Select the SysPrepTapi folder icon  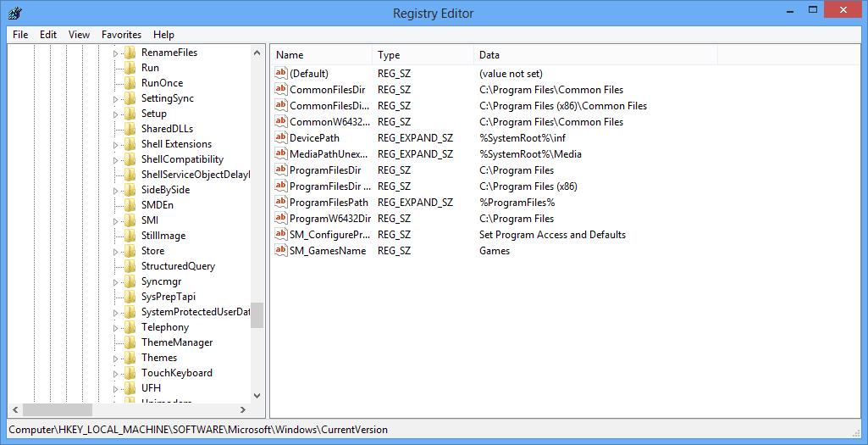click(x=130, y=296)
